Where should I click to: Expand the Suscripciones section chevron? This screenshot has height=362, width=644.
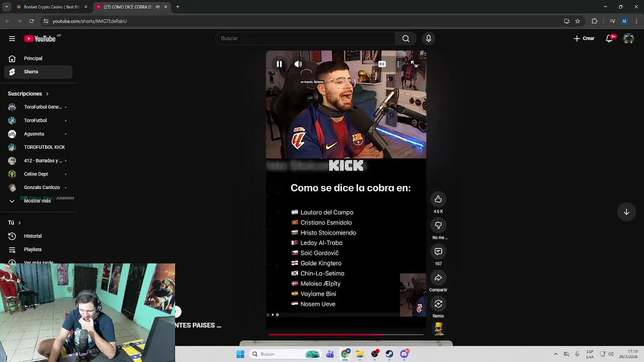47,94
